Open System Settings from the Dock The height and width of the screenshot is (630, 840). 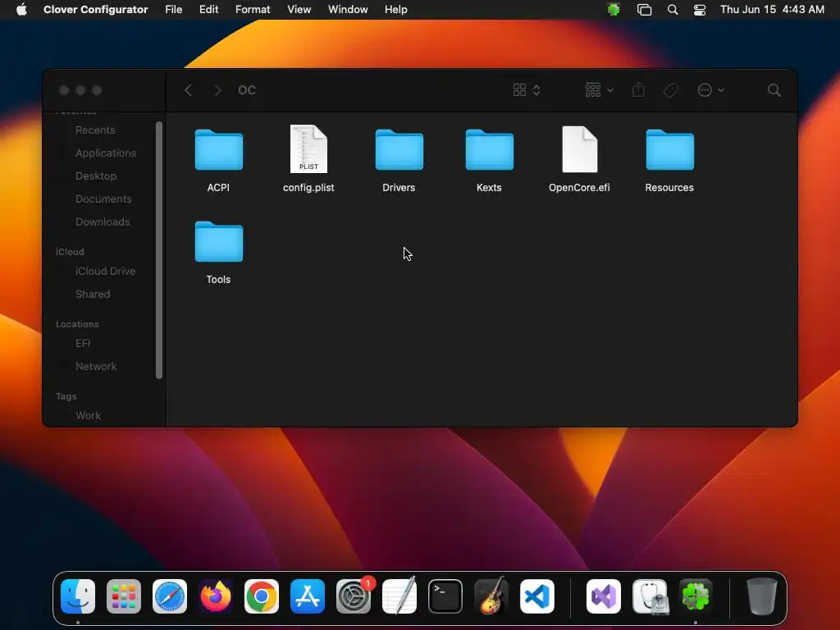coord(354,596)
